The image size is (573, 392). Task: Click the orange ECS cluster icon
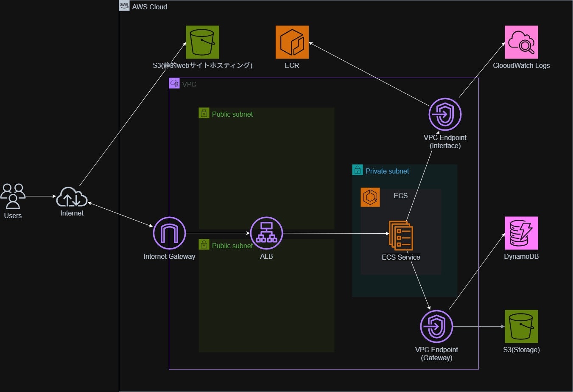point(370,197)
